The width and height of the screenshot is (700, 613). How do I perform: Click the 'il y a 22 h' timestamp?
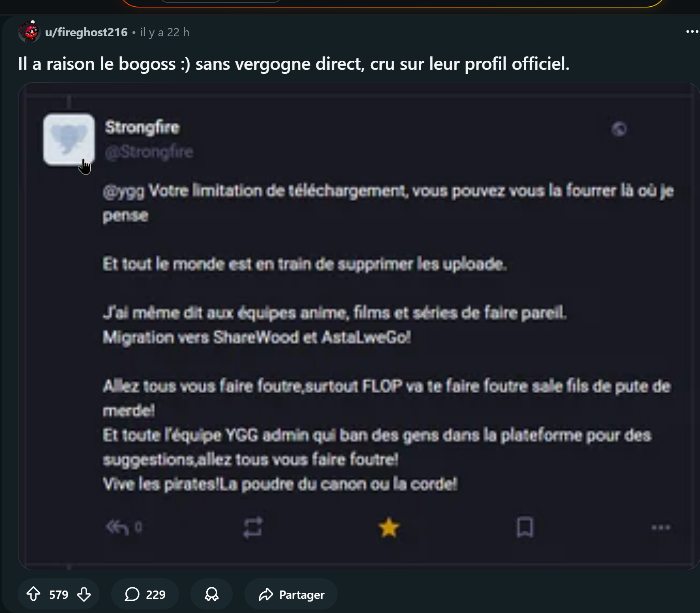tap(165, 32)
